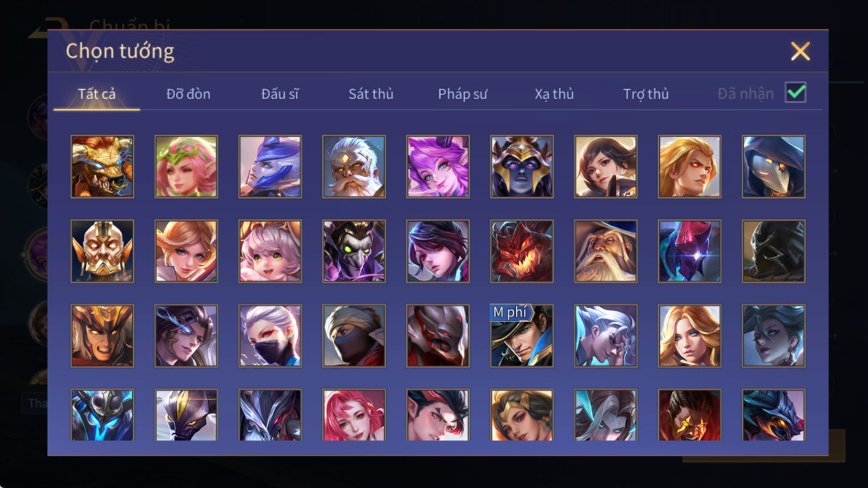Image resolution: width=868 pixels, height=488 pixels.
Task: Switch to the 'Đỡ đòn' tab
Action: (188, 93)
